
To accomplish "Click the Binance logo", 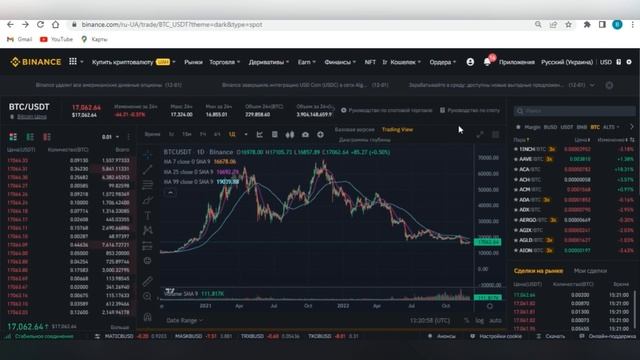I will [36, 62].
